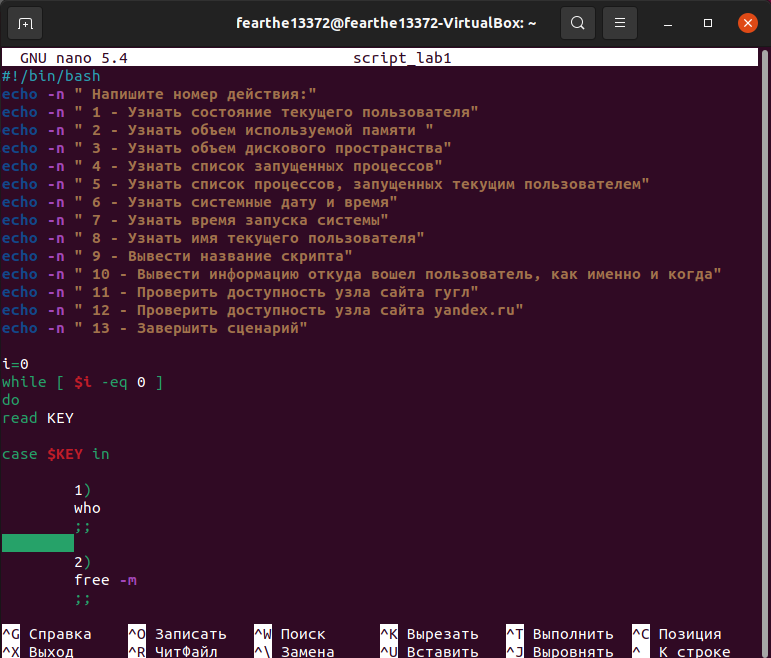Viewport: 771px width, 658px height.
Task: Place cursor on the i=0 line
Action: point(15,364)
